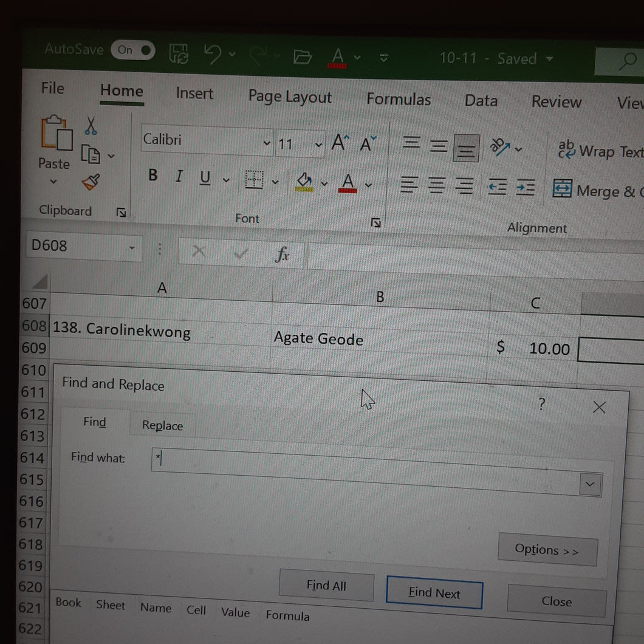Viewport: 644px width, 644px height.
Task: Click into the Find what text field
Action: tap(366, 467)
